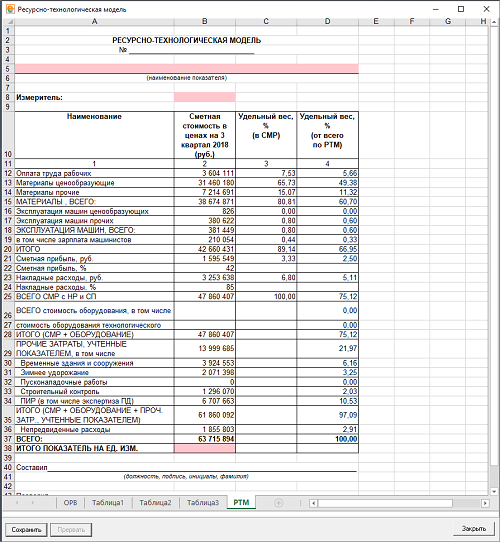Click the total value 63 715 894
The width and height of the screenshot is (500, 542).
pos(205,439)
